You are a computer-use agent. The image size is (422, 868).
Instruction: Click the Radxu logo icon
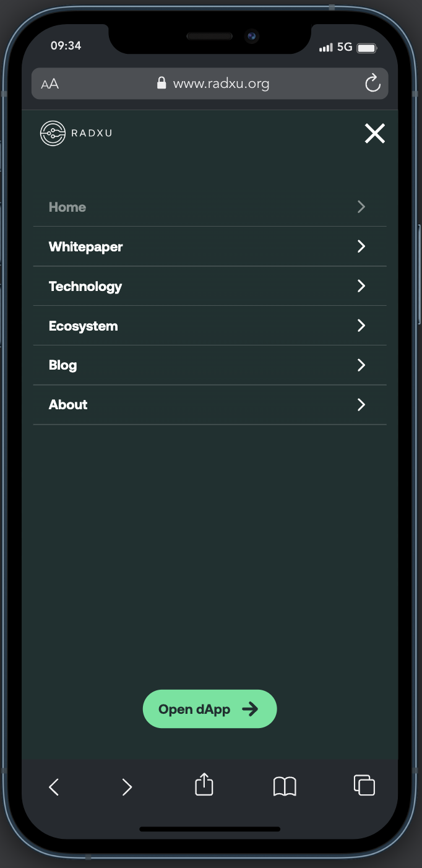(53, 133)
